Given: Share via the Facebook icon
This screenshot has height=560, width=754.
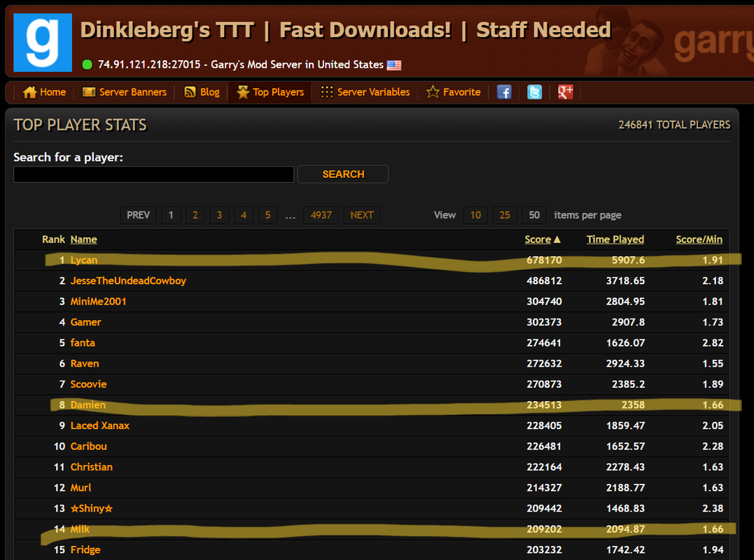Looking at the screenshot, I should tap(504, 92).
